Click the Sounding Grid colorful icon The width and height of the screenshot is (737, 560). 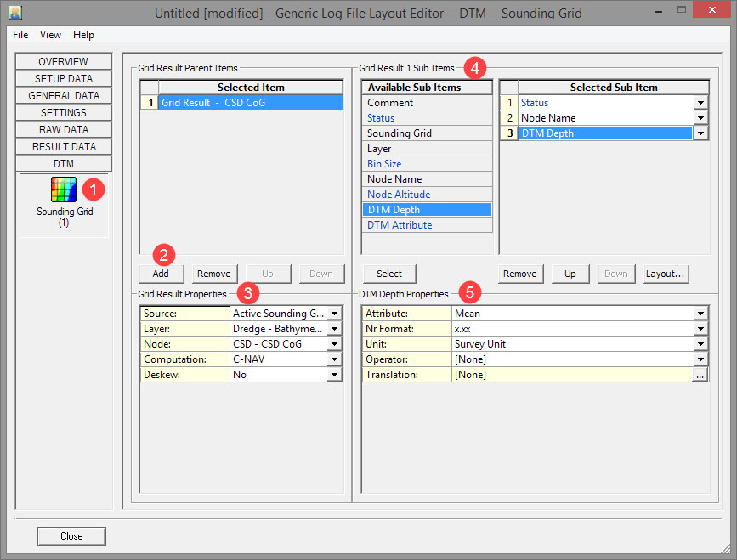[x=64, y=189]
